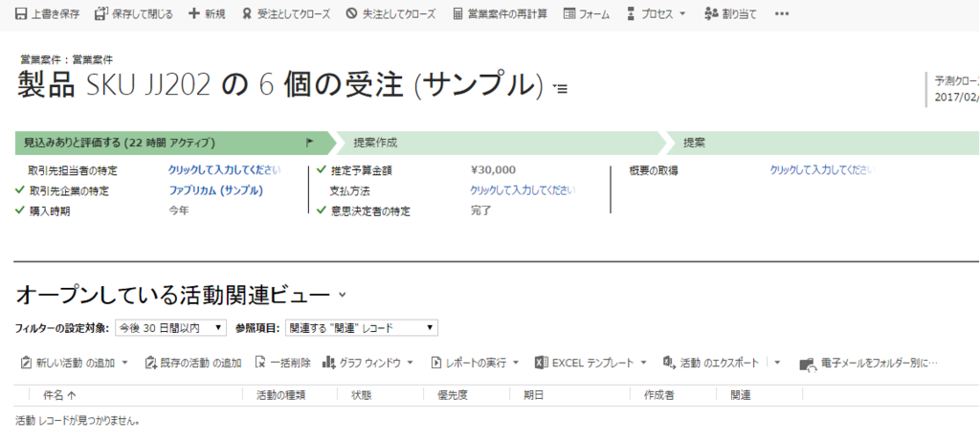This screenshot has width=980, height=442.
Task: Sort by the 優先度 column header
Action: pos(453,396)
